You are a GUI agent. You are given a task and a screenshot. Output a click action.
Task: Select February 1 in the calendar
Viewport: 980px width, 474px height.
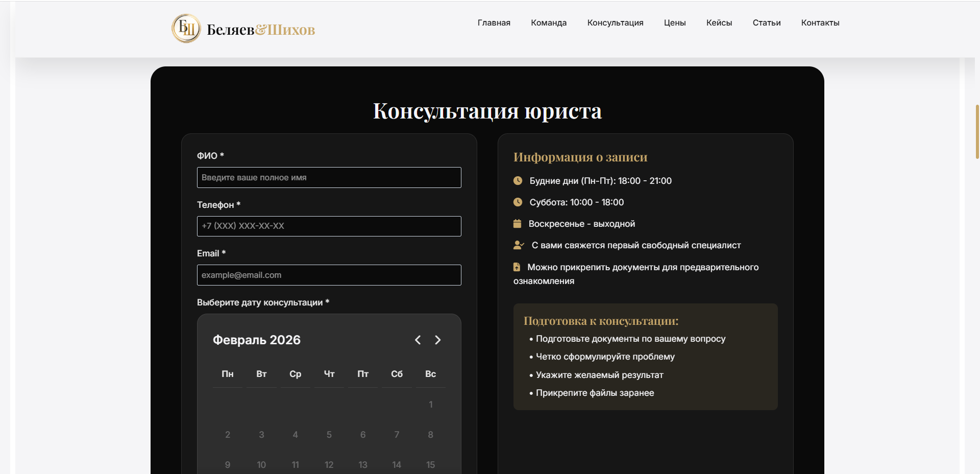431,405
